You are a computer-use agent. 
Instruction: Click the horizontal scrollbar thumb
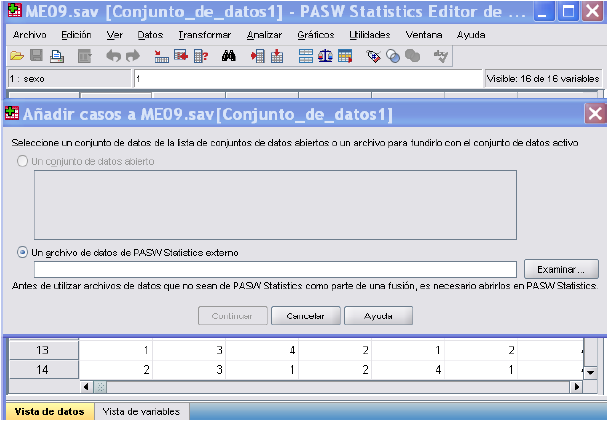point(100,387)
